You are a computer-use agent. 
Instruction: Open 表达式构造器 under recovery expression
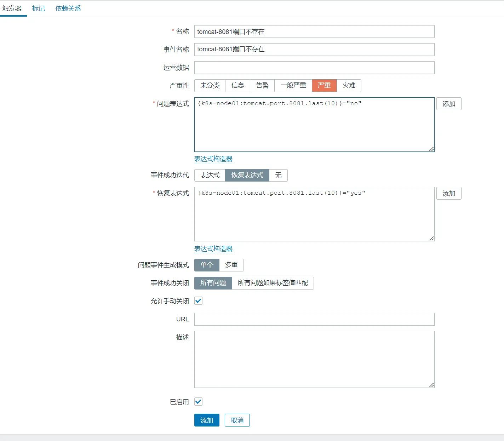tap(213, 249)
